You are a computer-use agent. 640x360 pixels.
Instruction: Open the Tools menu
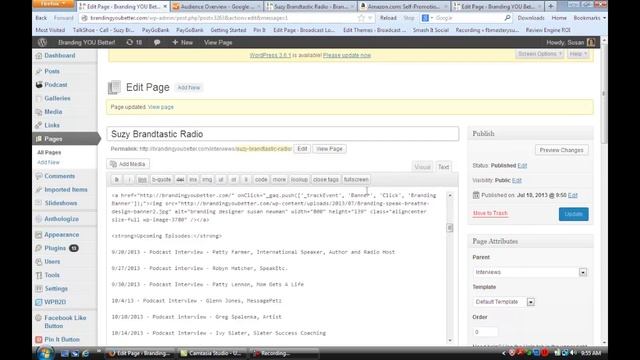(x=52, y=275)
